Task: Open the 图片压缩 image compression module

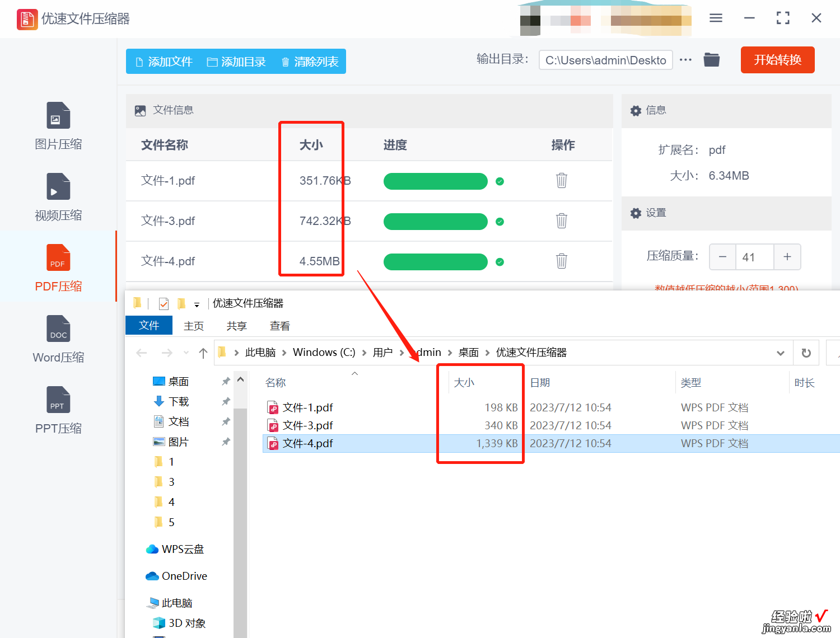Action: pyautogui.click(x=58, y=126)
